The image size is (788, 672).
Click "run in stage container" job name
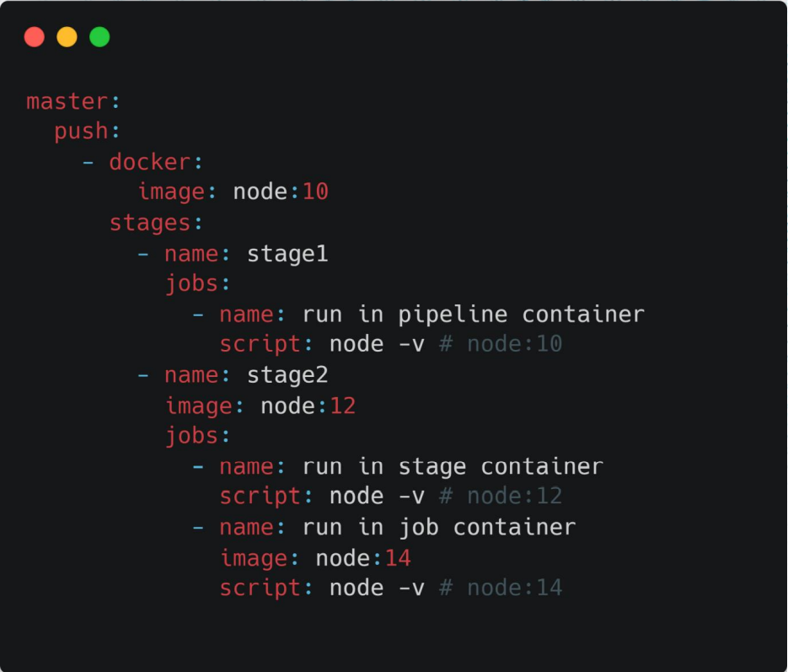(453, 466)
